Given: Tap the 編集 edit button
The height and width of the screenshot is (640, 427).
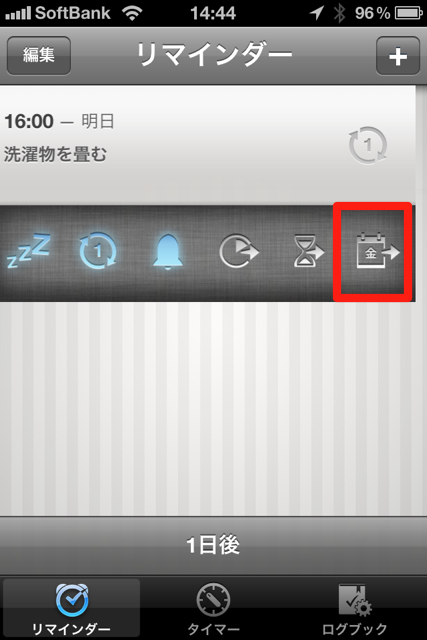Looking at the screenshot, I should click(x=39, y=55).
